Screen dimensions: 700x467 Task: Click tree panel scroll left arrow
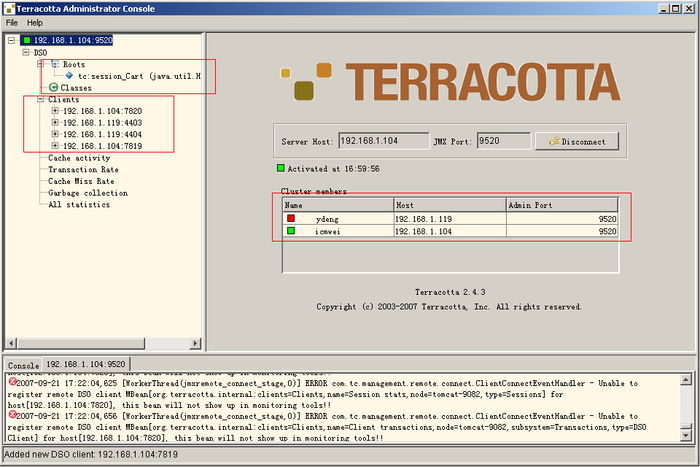point(11,343)
